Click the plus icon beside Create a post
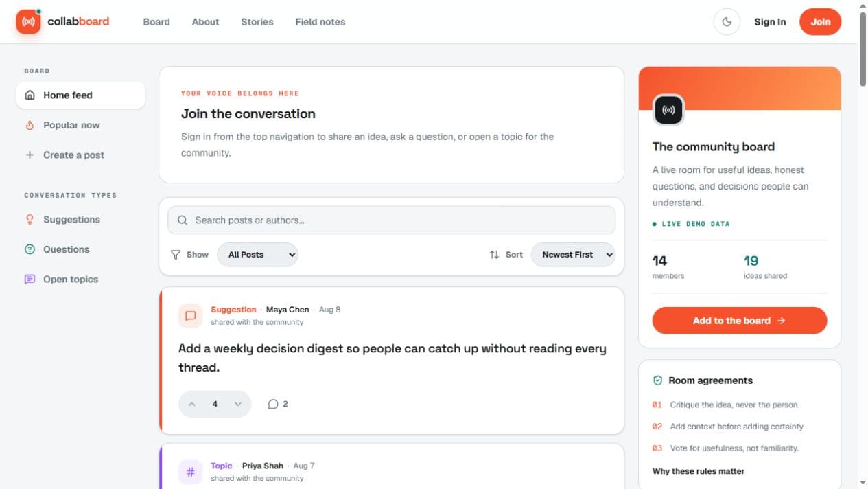Image resolution: width=868 pixels, height=489 pixels. click(x=30, y=155)
